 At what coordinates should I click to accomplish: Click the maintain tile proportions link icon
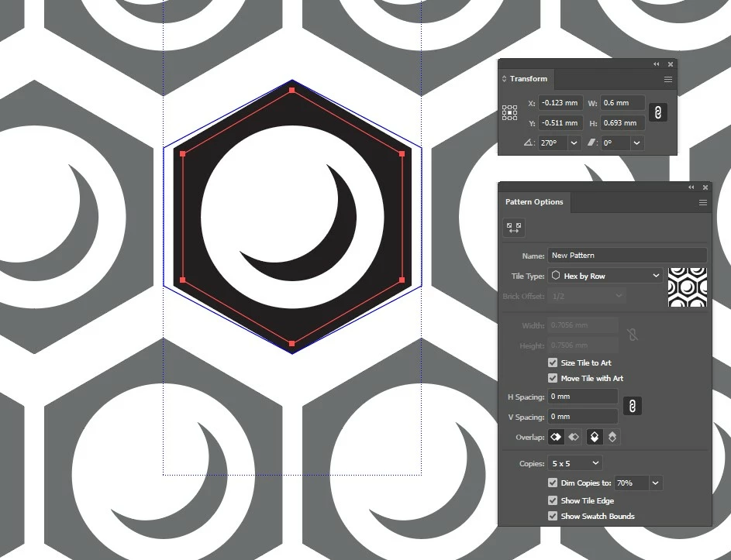633,335
